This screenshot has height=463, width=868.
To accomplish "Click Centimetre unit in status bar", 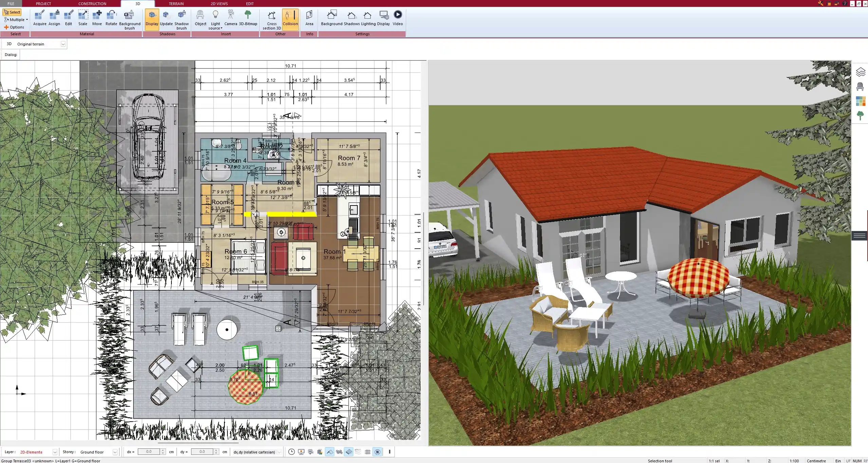I will point(816,461).
